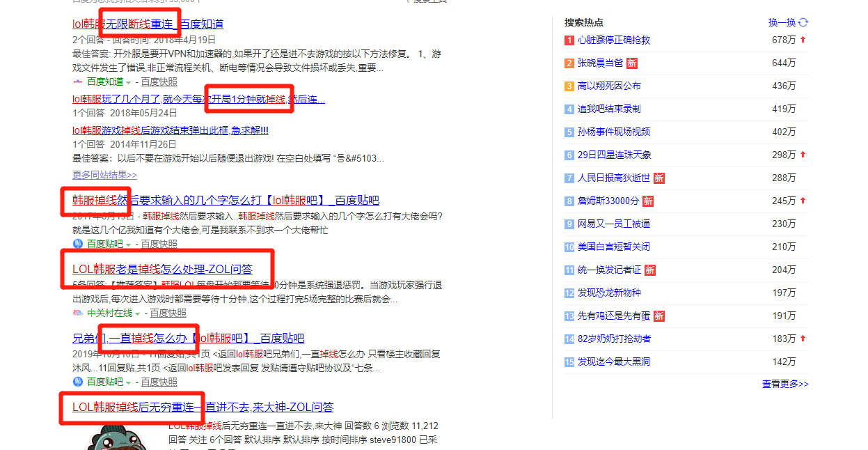This screenshot has height=450, width=868.
Task: Open hot search 发现迄今最大黑洞
Action: 614,362
